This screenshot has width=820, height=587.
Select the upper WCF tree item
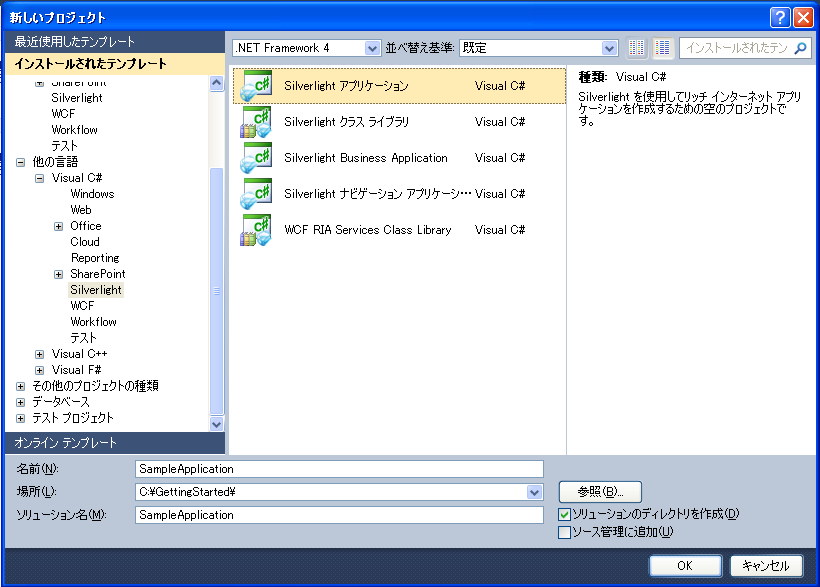pyautogui.click(x=63, y=114)
